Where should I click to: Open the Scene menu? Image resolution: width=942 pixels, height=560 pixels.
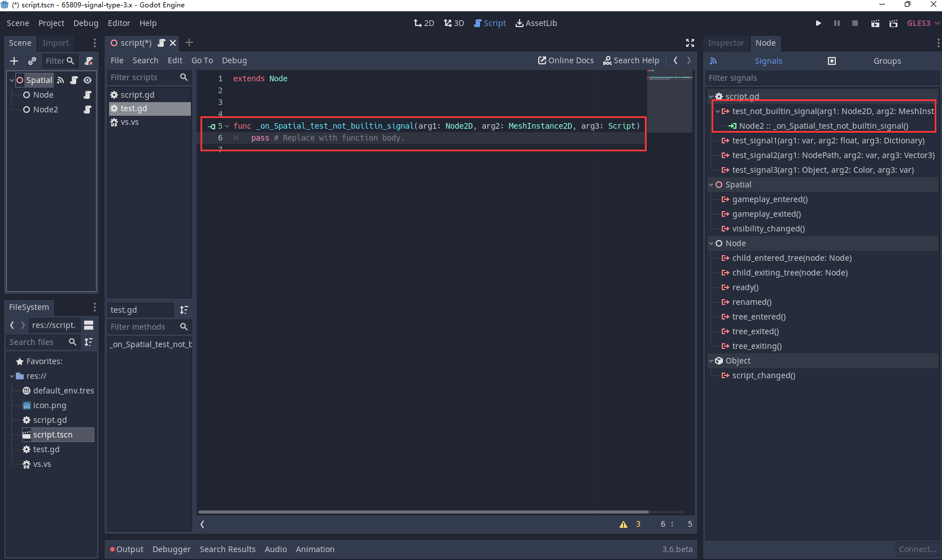click(x=18, y=23)
